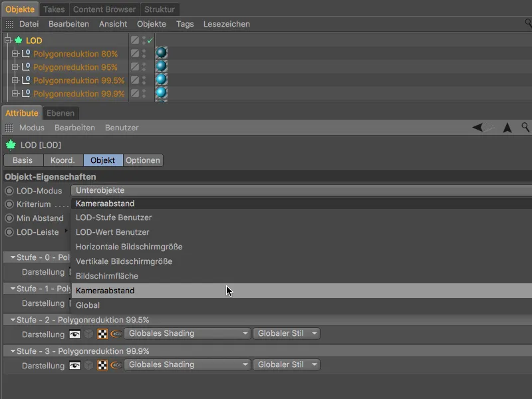Open Globaler Stil dropdown in Stufe 3
Image resolution: width=532 pixels, height=399 pixels.
287,364
